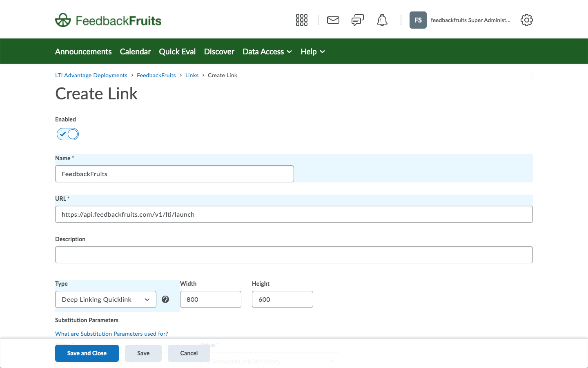Image resolution: width=588 pixels, height=368 pixels.
Task: Click the FeedbackFruits breadcrumb link
Action: 156,75
